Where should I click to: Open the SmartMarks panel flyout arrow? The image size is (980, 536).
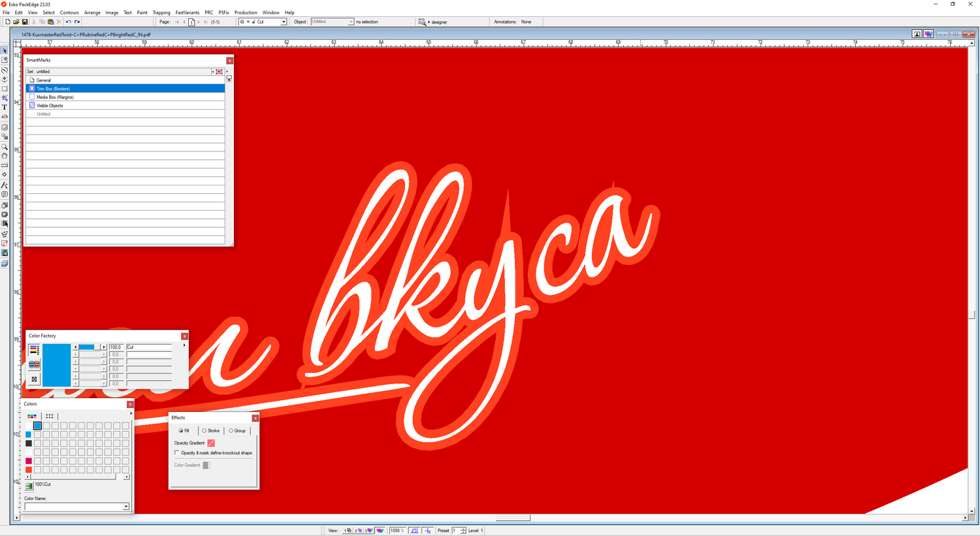click(x=227, y=71)
